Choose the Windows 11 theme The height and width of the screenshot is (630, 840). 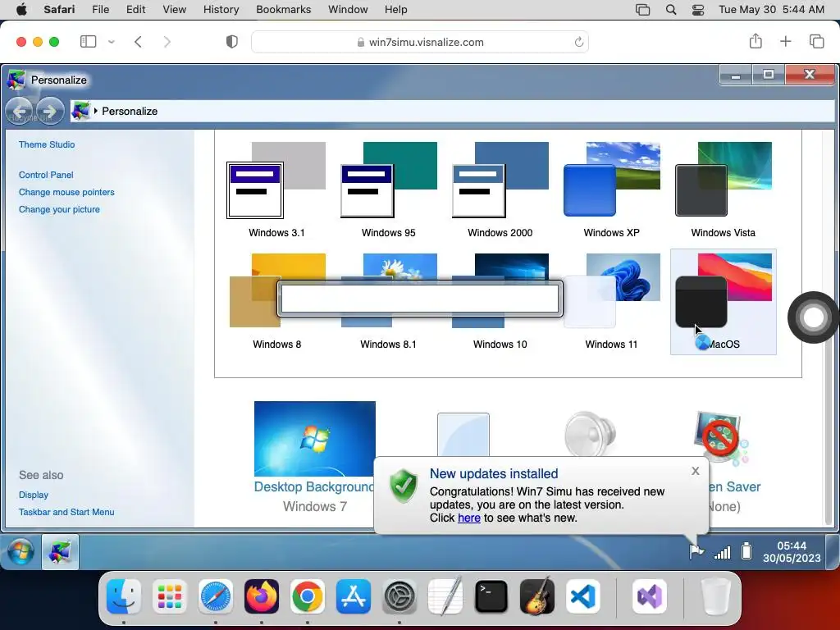coord(611,302)
